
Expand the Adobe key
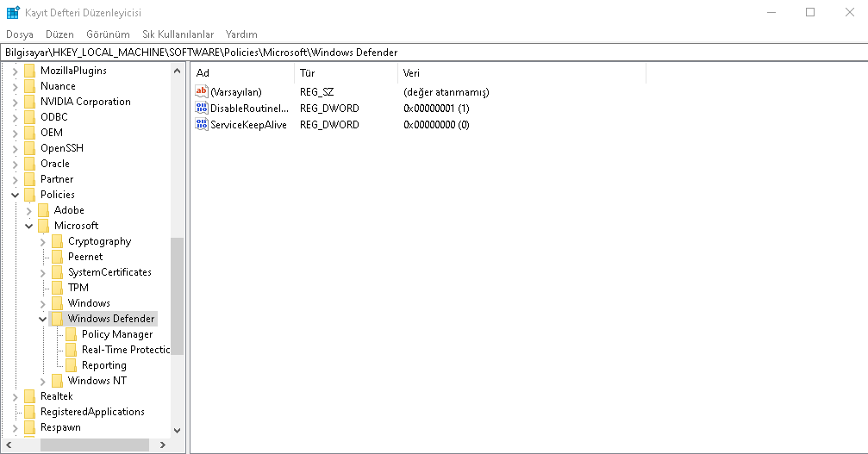click(28, 210)
